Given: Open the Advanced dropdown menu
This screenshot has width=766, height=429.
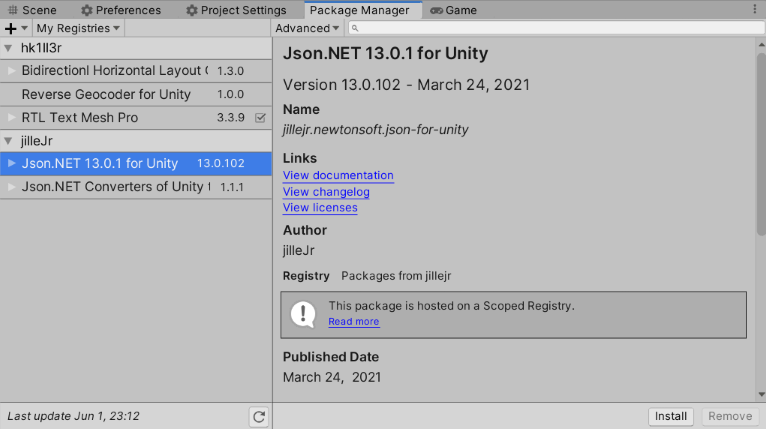Looking at the screenshot, I should pos(307,28).
